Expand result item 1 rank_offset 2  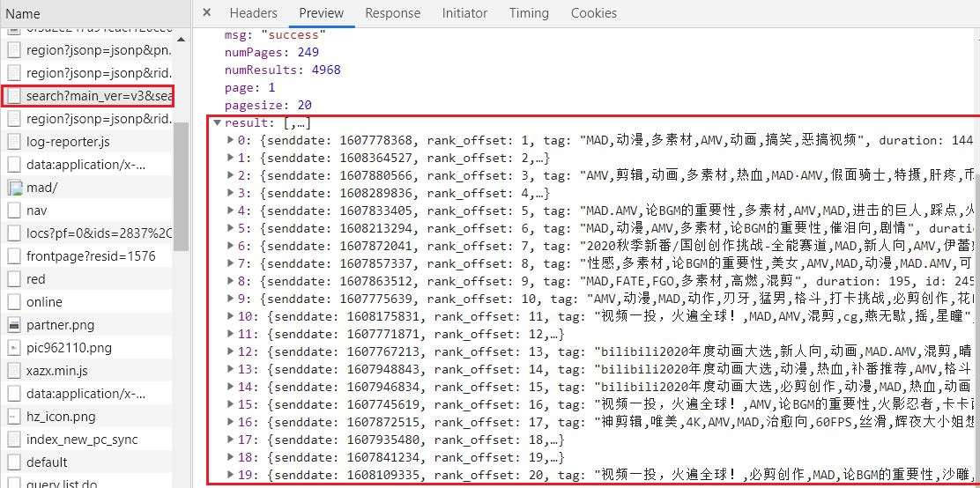coord(231,158)
